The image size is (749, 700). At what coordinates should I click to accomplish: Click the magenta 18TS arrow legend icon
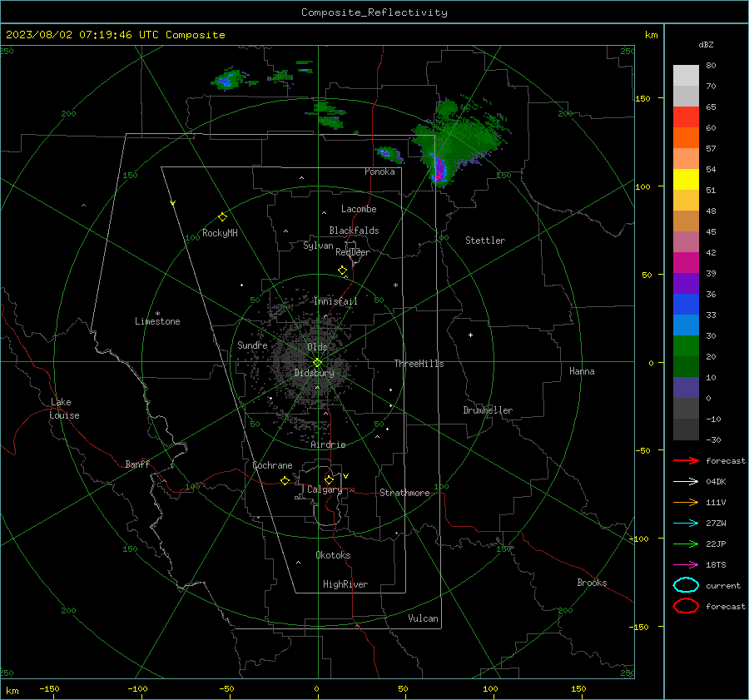686,565
